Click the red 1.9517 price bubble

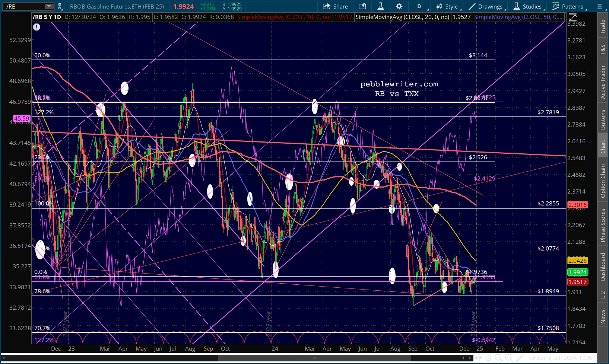577,282
